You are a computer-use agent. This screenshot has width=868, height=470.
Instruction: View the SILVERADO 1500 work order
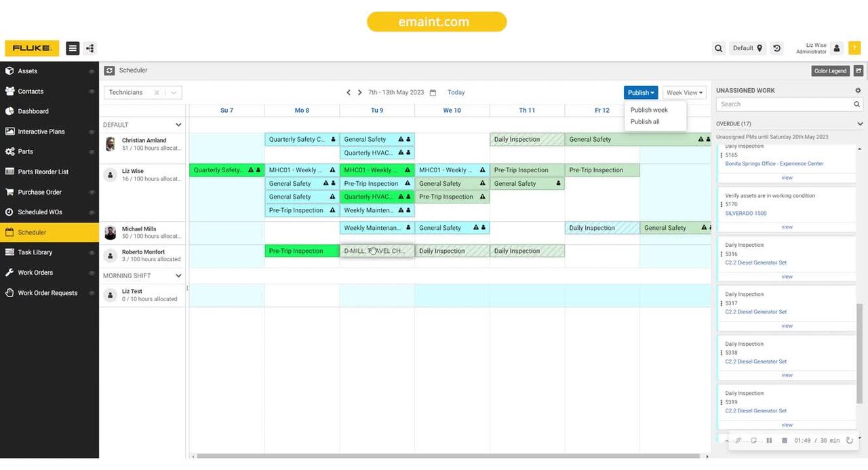point(787,227)
